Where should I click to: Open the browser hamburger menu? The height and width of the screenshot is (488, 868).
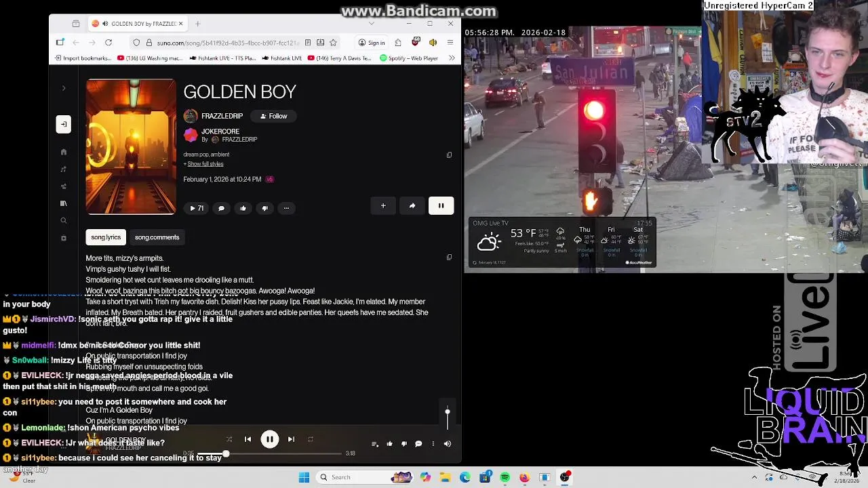450,43
